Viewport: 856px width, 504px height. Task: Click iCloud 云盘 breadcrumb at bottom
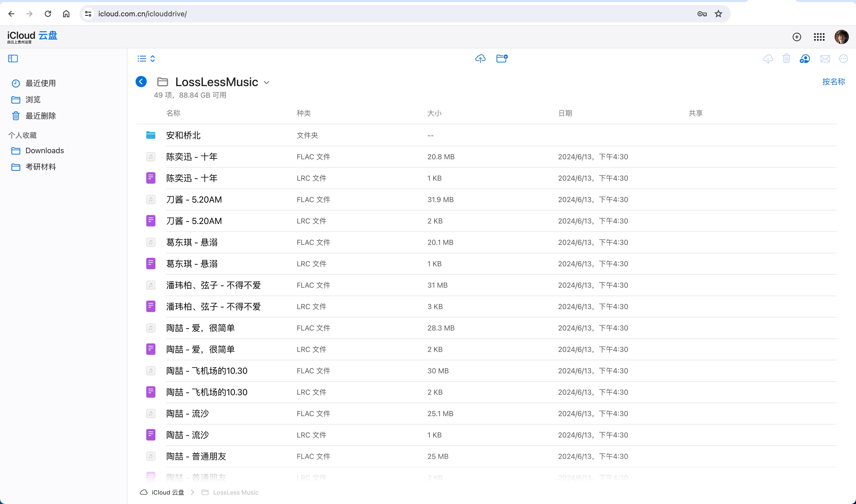162,493
